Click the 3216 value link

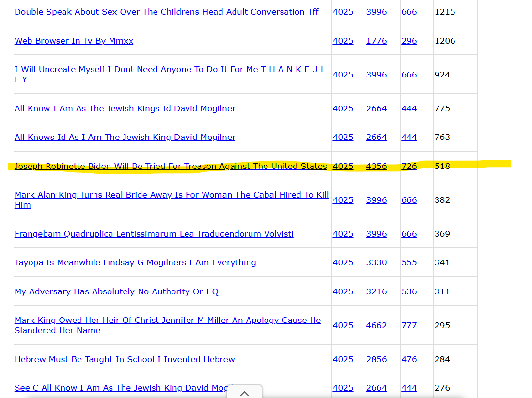[376, 291]
